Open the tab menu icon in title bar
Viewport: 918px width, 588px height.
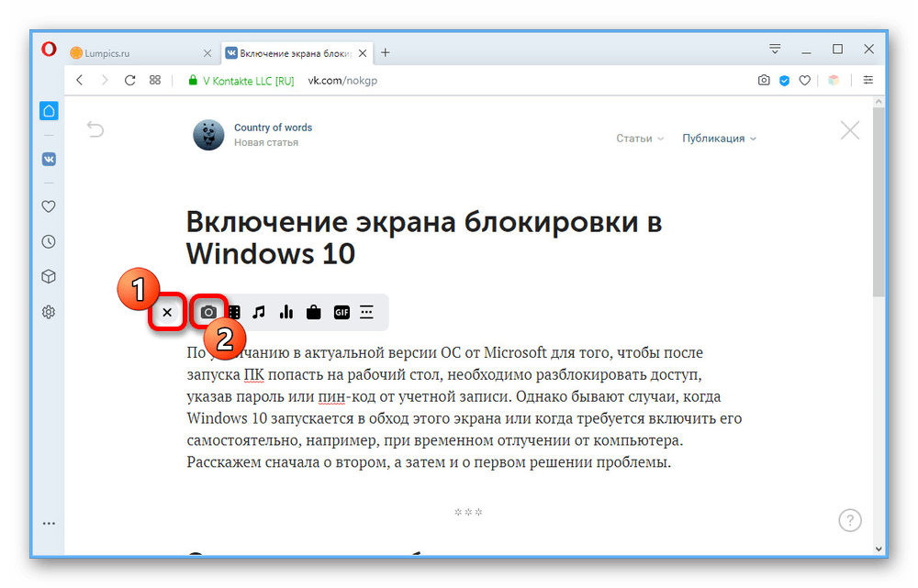pyautogui.click(x=775, y=50)
